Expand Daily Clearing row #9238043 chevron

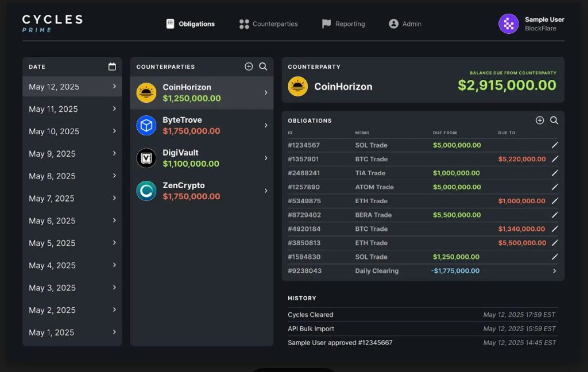point(555,271)
